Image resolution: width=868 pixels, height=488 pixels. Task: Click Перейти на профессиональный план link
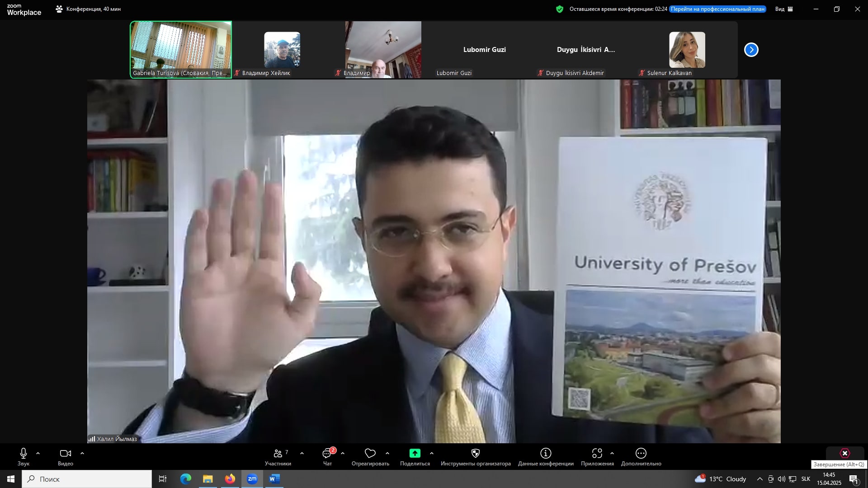pyautogui.click(x=717, y=9)
